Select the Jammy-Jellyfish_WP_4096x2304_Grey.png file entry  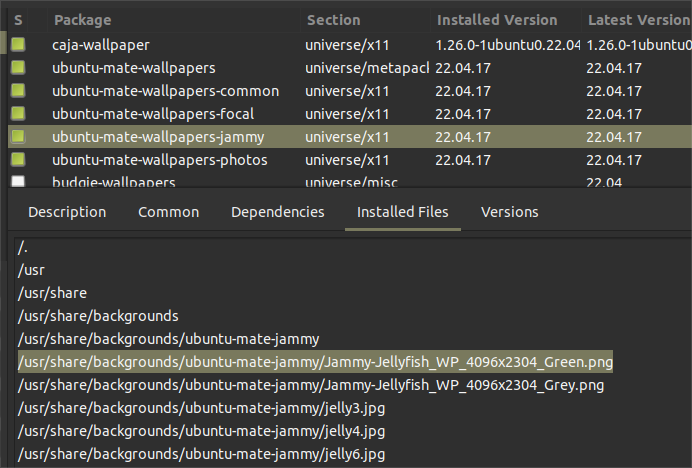(x=311, y=385)
